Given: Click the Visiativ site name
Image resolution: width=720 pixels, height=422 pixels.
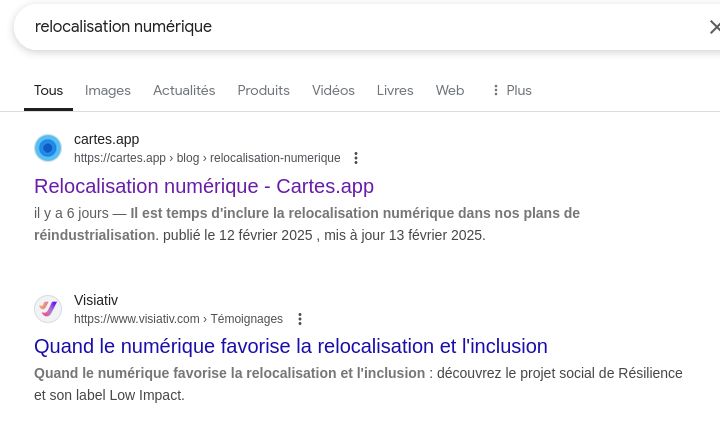Looking at the screenshot, I should (96, 300).
